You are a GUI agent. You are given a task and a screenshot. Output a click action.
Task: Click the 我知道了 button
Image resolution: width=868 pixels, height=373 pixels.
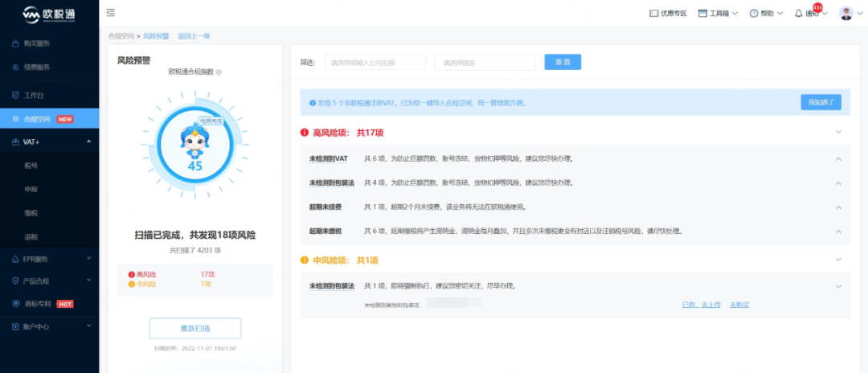click(x=820, y=102)
